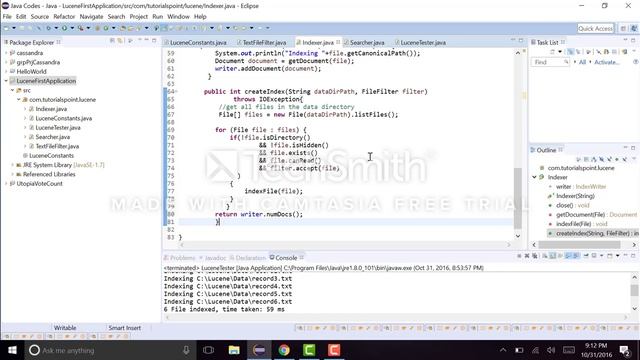The image size is (640, 360).
Task: Switch to LuceneTester.java editor tab
Action: (423, 42)
